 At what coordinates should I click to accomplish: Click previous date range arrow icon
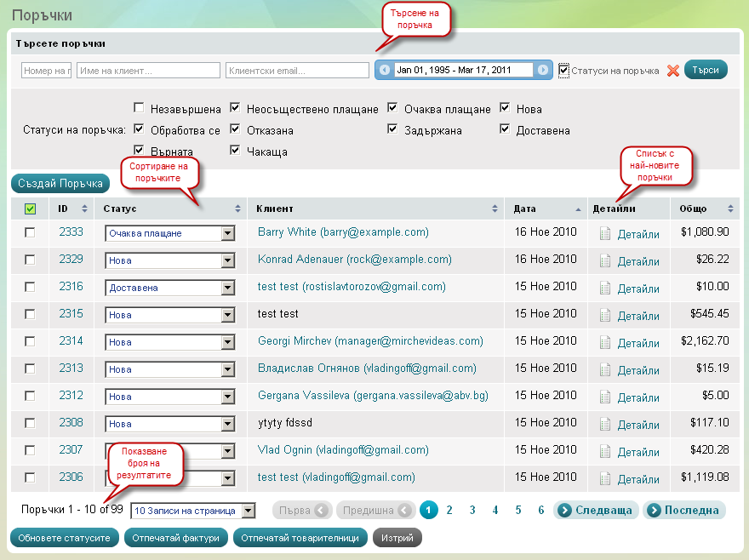pyautogui.click(x=384, y=70)
